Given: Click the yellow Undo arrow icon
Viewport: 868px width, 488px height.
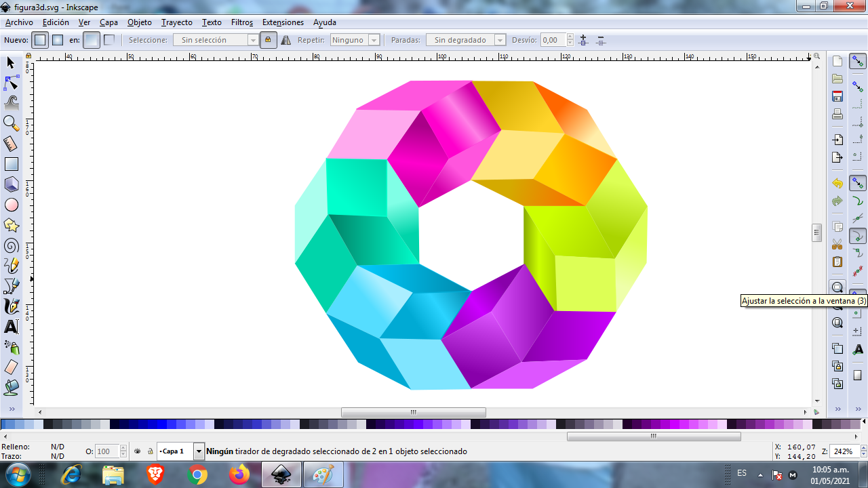Looking at the screenshot, I should [x=837, y=183].
